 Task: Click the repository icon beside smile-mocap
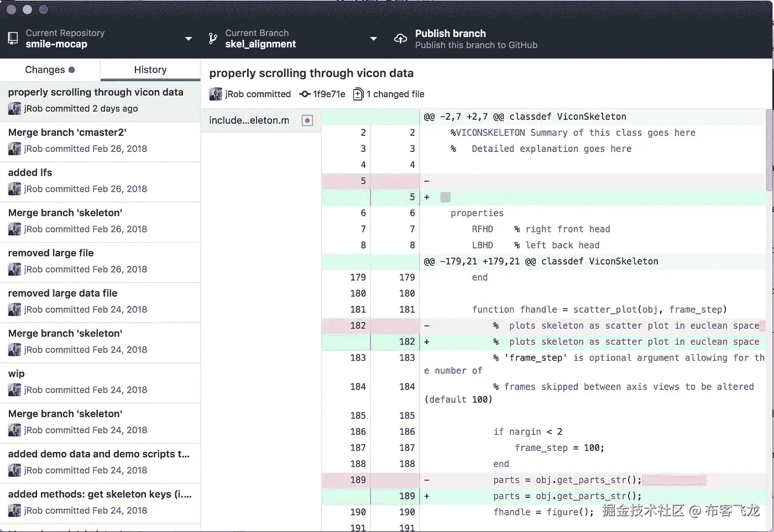click(13, 39)
